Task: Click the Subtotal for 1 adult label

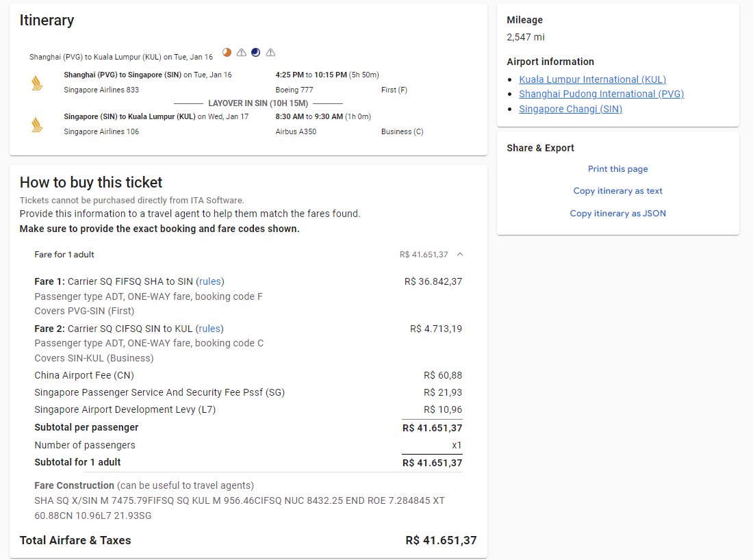Action: click(77, 462)
